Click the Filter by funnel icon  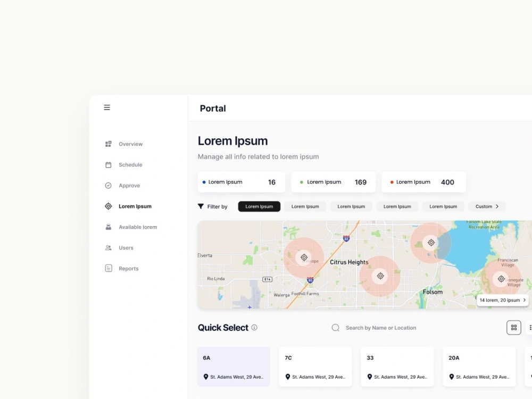(x=201, y=206)
